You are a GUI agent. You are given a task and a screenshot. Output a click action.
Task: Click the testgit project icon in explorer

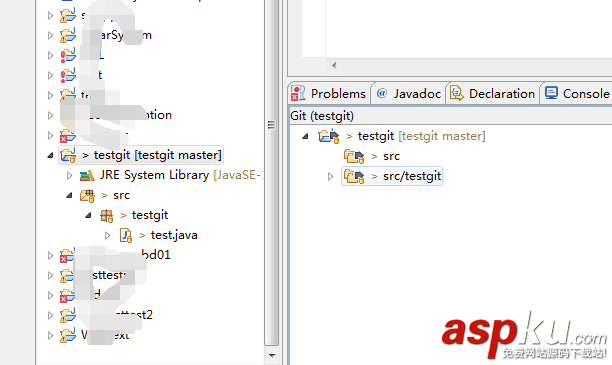(x=68, y=155)
